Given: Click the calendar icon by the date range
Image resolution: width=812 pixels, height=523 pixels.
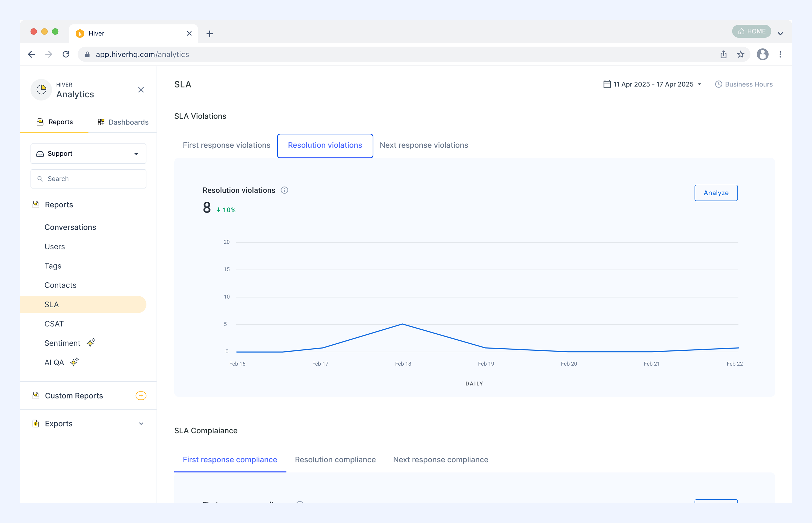Looking at the screenshot, I should coord(607,84).
